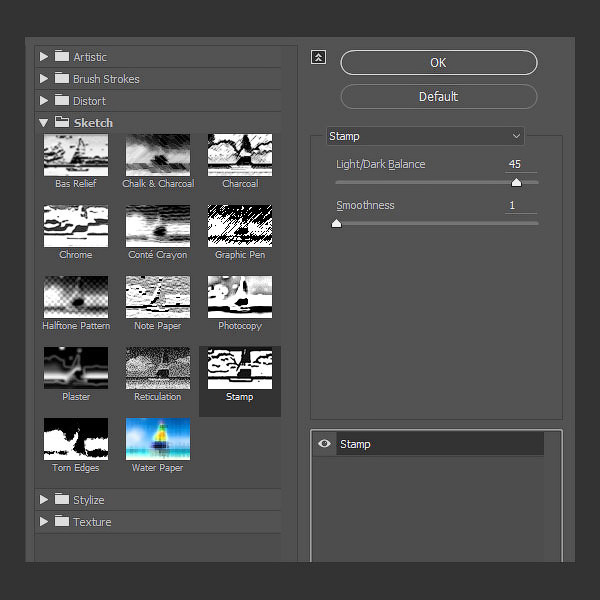Screen dimensions: 600x600
Task: Click the Smoothness slider handle
Action: point(336,223)
